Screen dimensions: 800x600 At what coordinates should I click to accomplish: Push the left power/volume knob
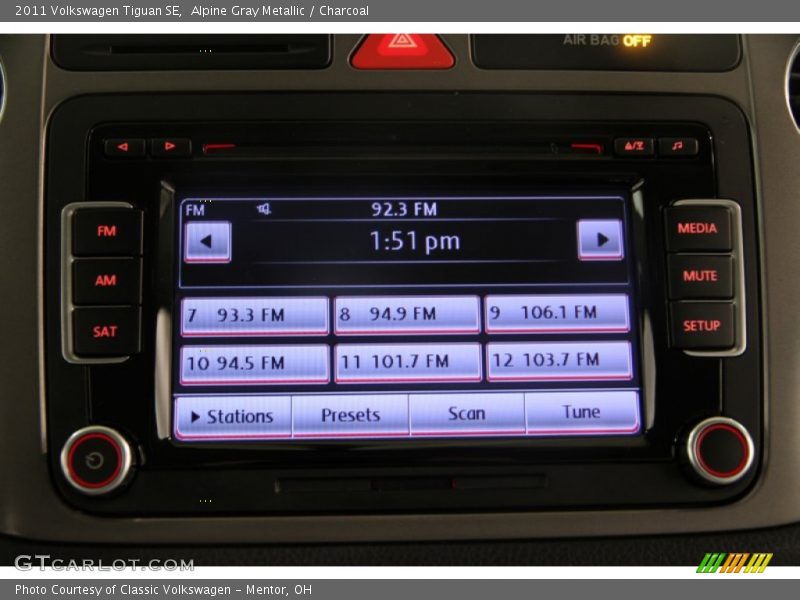click(x=95, y=460)
